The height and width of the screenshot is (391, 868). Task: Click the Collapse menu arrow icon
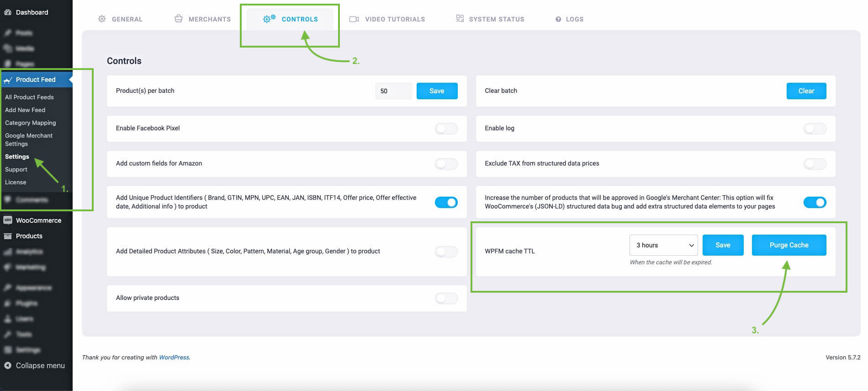pyautogui.click(x=8, y=365)
